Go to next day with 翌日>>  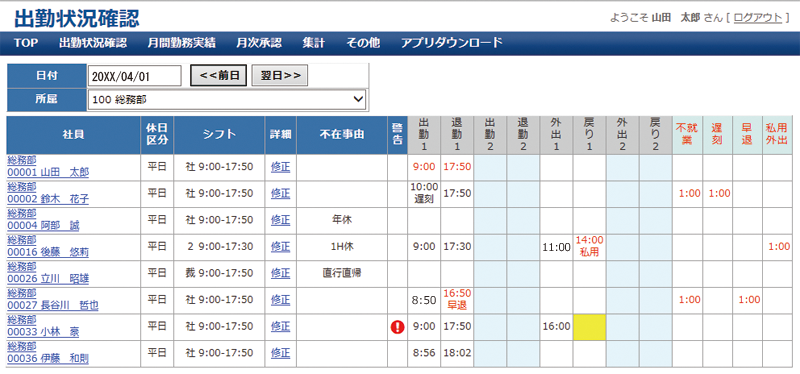[280, 76]
